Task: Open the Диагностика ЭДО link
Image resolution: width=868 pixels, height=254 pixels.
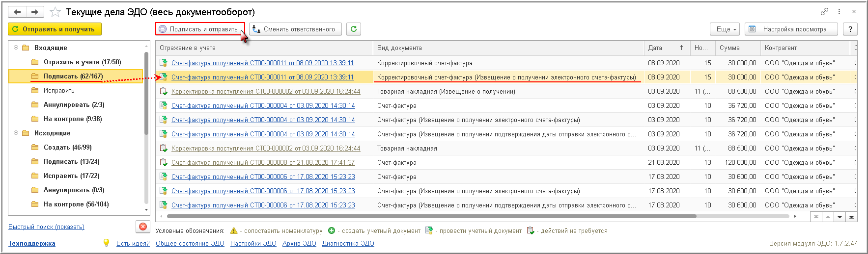Action: pos(348,243)
